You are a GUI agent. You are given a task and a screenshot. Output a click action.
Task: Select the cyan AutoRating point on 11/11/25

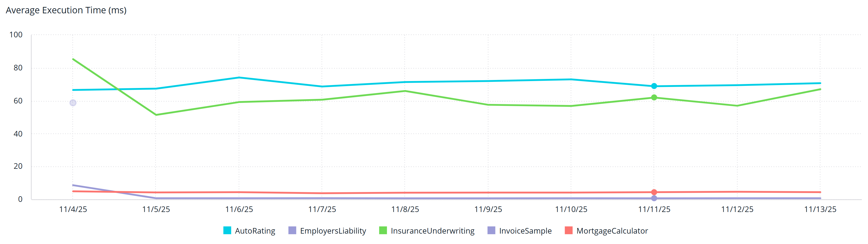click(x=654, y=86)
